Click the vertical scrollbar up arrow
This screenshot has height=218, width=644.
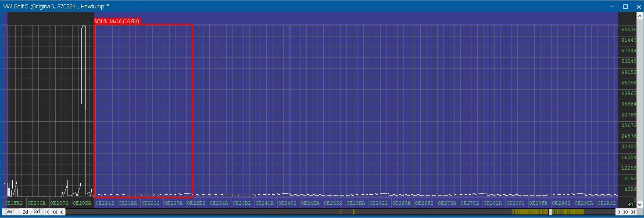tap(640, 16)
